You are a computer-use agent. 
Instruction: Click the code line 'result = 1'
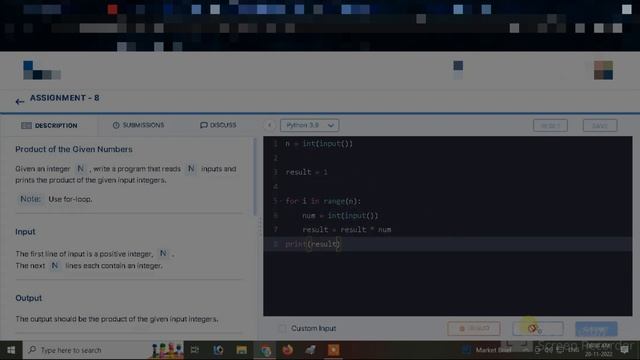[x=307, y=172]
